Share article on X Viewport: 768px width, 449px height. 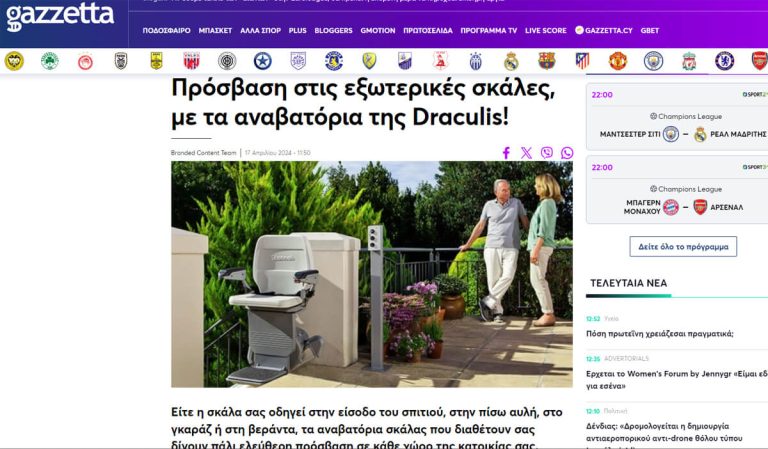(527, 153)
